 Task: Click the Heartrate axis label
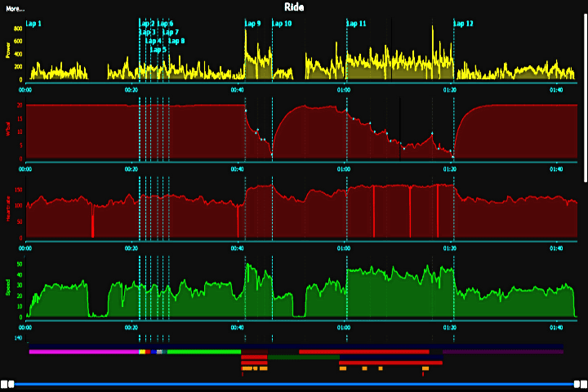8,208
